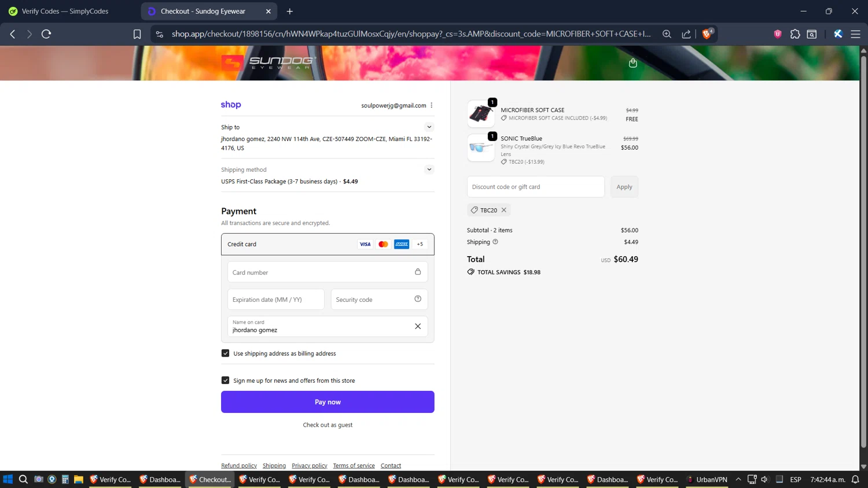Image resolution: width=868 pixels, height=488 pixels.
Task: Select Checkout Sundog Eyewear tab
Action: 203,11
